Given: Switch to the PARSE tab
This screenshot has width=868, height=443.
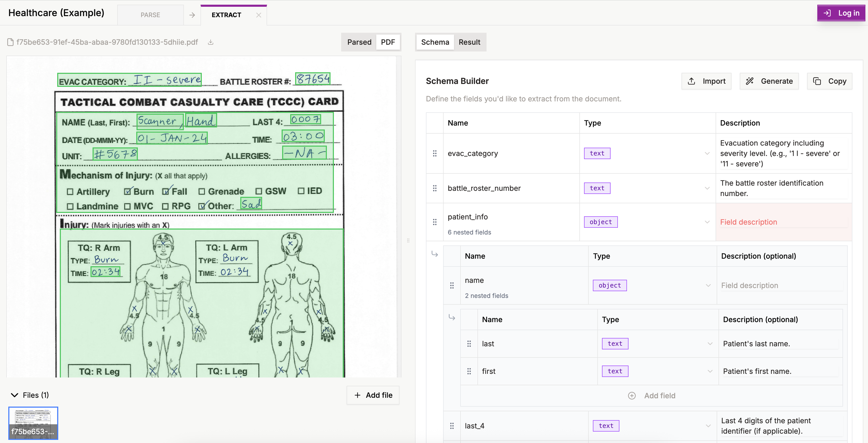Looking at the screenshot, I should (150, 15).
